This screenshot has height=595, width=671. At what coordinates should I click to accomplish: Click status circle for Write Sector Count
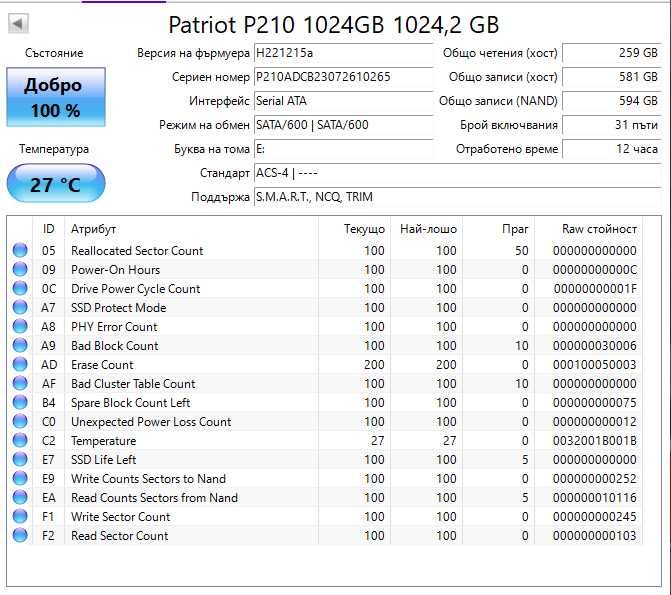20,517
